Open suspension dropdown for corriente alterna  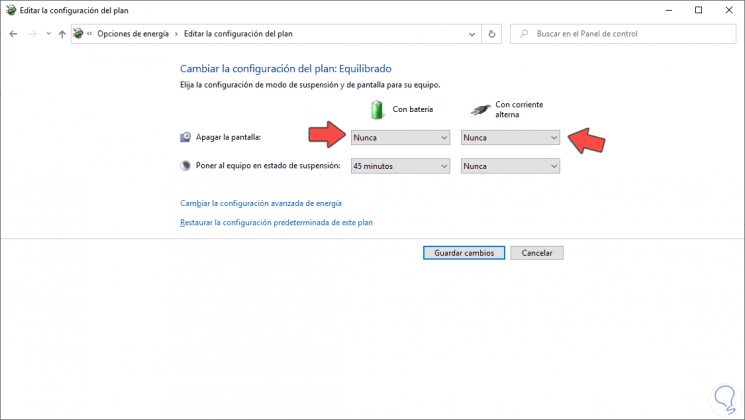(x=510, y=166)
